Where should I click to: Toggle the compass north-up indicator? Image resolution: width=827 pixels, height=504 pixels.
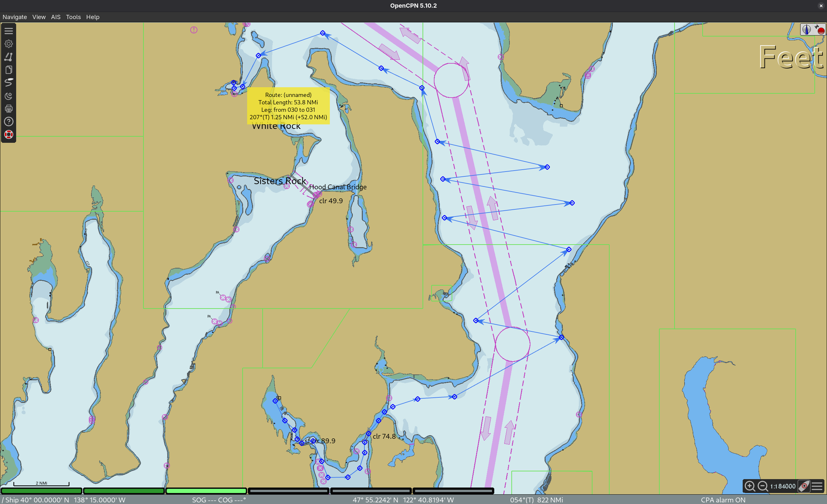tap(806, 29)
